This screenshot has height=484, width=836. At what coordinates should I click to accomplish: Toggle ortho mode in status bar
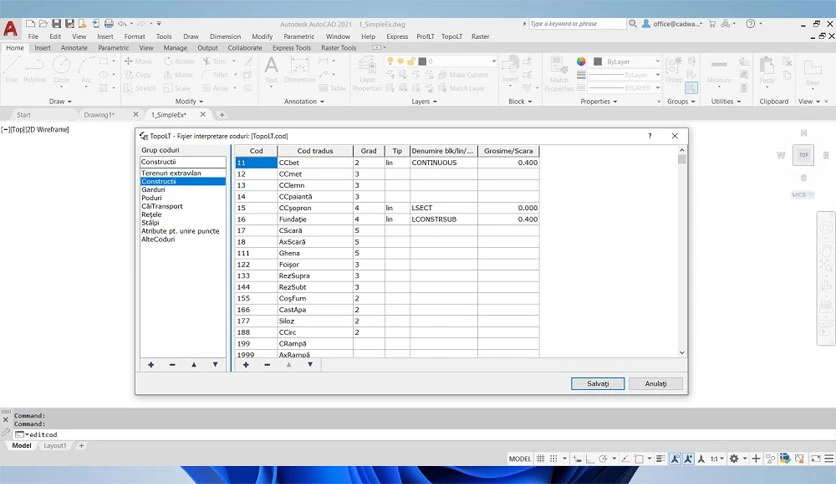(590, 458)
